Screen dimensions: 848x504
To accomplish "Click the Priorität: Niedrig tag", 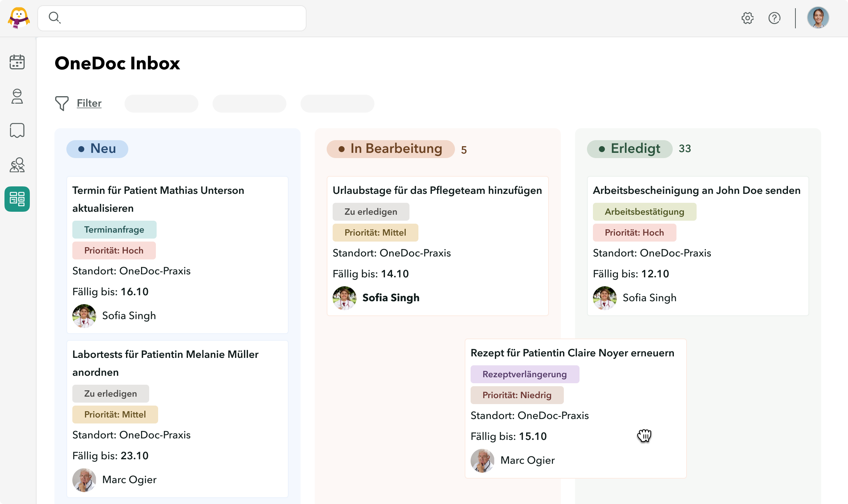I will (x=517, y=395).
